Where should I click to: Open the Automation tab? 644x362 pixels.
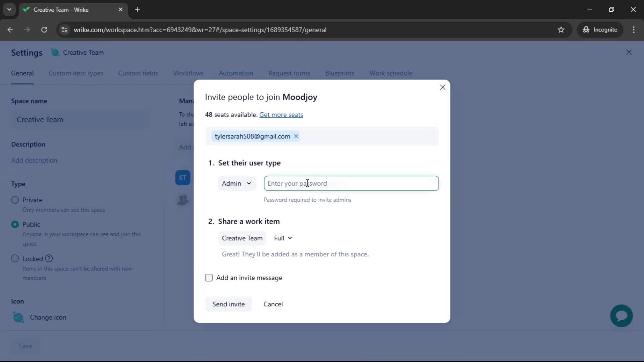[236, 73]
